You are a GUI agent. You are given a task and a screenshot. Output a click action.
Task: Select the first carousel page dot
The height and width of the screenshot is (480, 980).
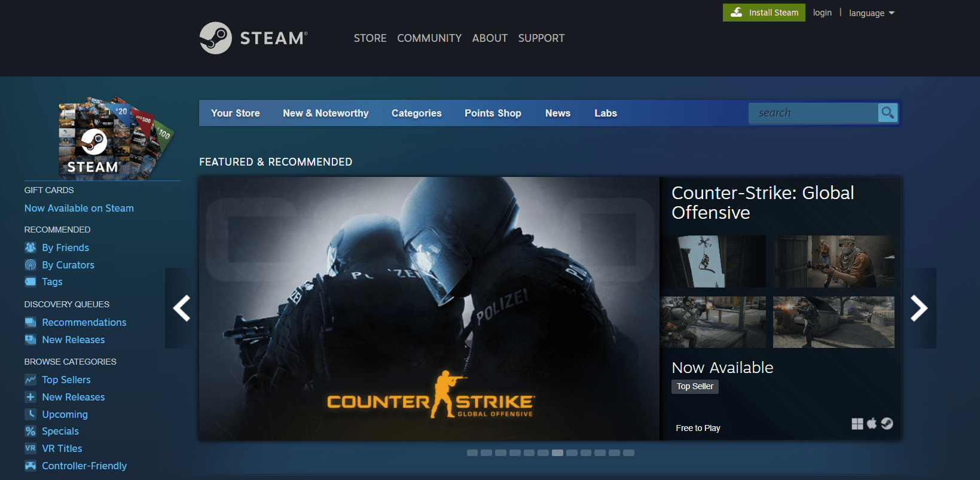click(472, 453)
